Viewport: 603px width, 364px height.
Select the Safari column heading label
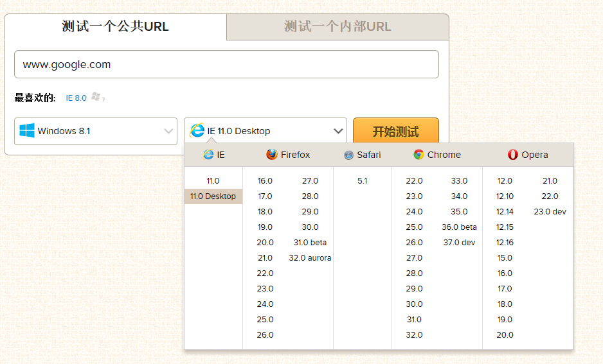click(369, 155)
